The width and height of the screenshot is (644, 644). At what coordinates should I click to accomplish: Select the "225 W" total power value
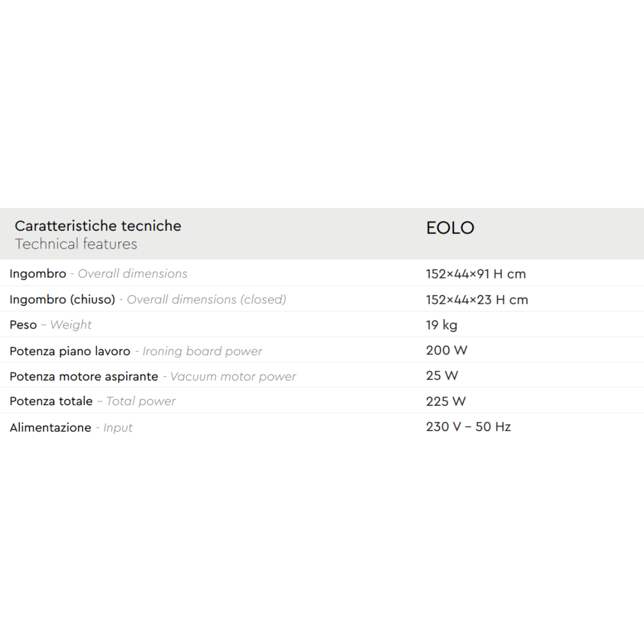click(445, 401)
